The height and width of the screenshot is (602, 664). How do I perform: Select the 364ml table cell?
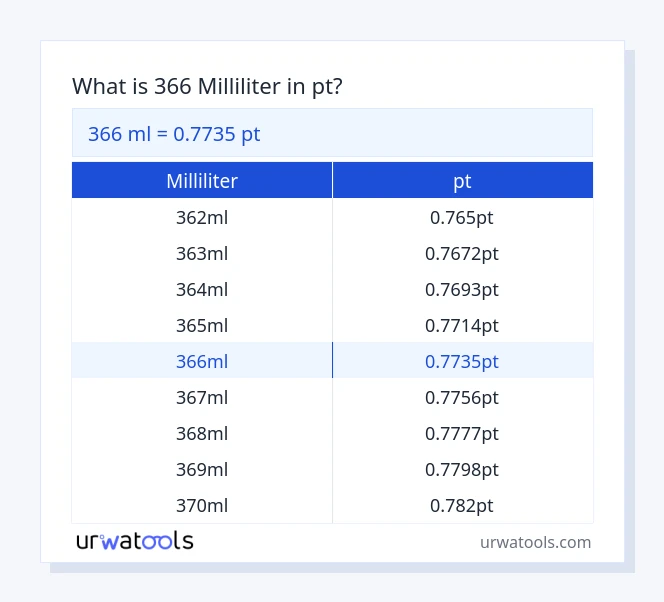[202, 290]
